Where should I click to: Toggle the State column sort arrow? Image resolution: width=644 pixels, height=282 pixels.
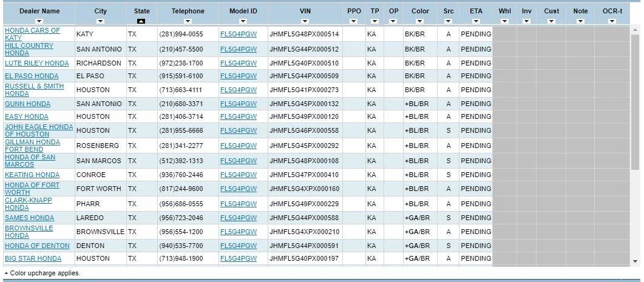[141, 21]
